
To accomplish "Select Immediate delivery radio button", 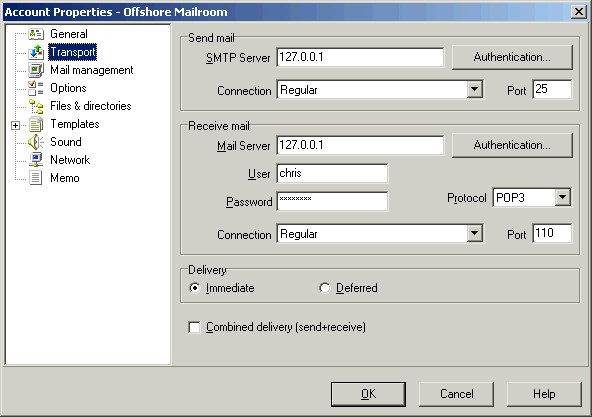I will coord(194,288).
